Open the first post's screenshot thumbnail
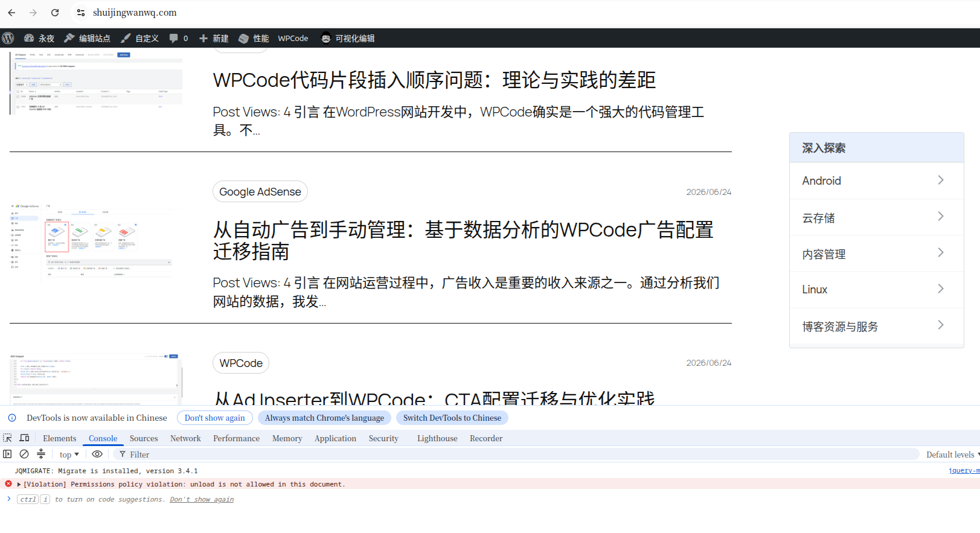 [96, 83]
